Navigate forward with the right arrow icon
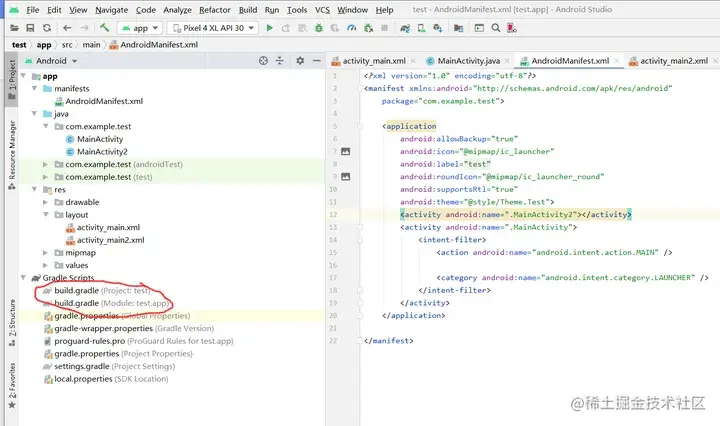This screenshot has width=720, height=426. pyautogui.click(x=84, y=28)
